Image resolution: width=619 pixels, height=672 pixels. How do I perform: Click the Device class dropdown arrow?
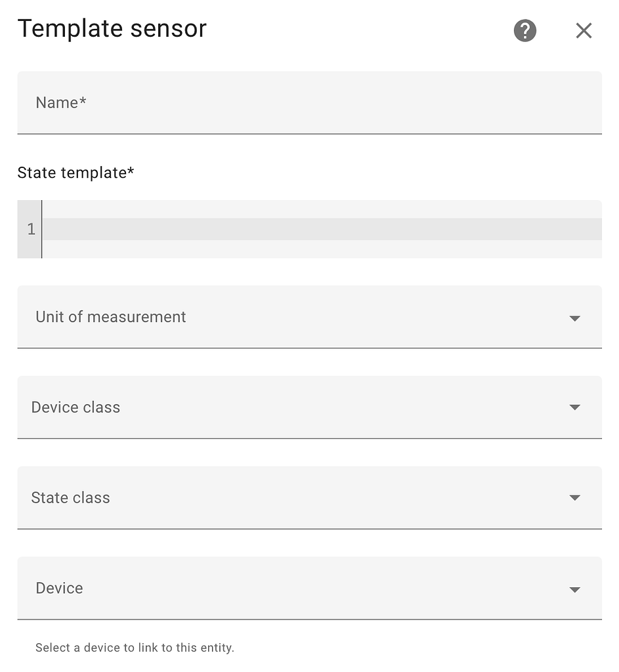(x=574, y=407)
